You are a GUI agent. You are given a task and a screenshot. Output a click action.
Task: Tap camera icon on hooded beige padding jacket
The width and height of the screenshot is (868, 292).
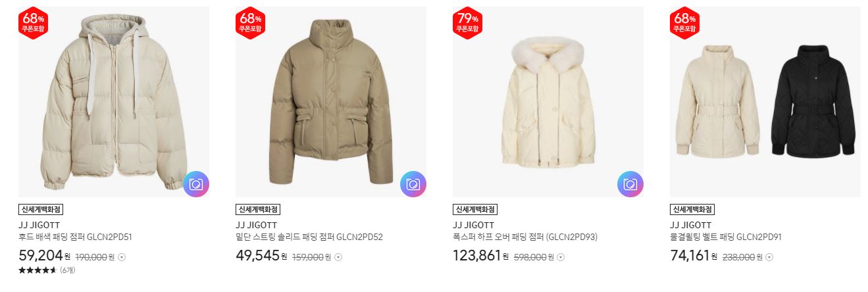[x=196, y=184]
